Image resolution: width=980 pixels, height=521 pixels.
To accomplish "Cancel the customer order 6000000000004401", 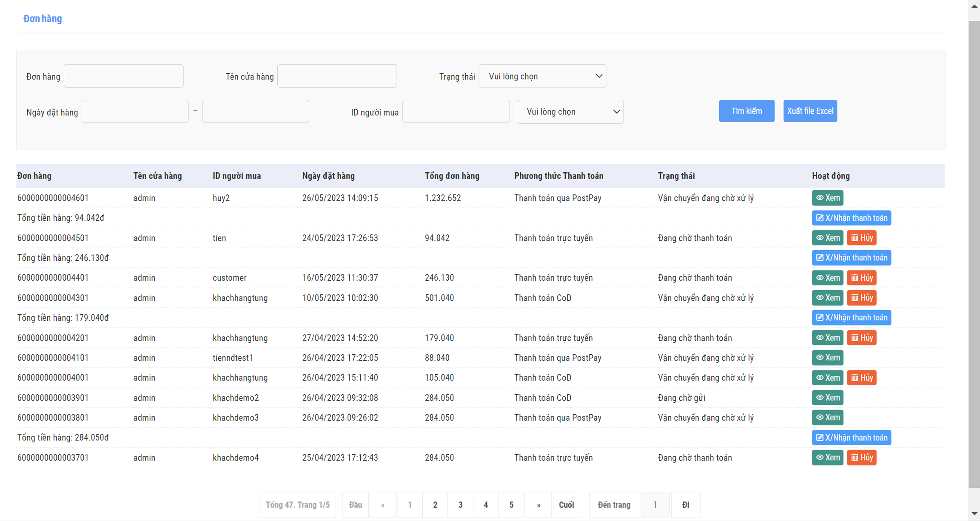I will [861, 278].
